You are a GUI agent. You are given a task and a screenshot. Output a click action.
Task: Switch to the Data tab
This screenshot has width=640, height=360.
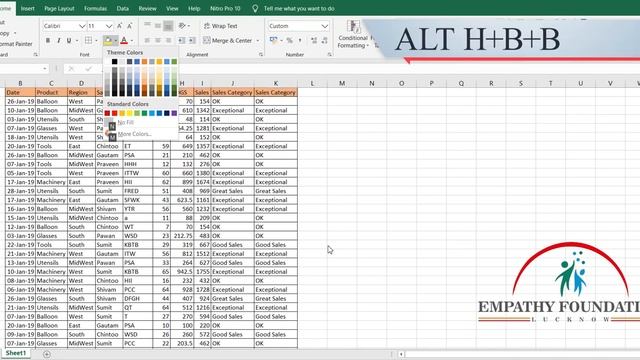click(122, 8)
